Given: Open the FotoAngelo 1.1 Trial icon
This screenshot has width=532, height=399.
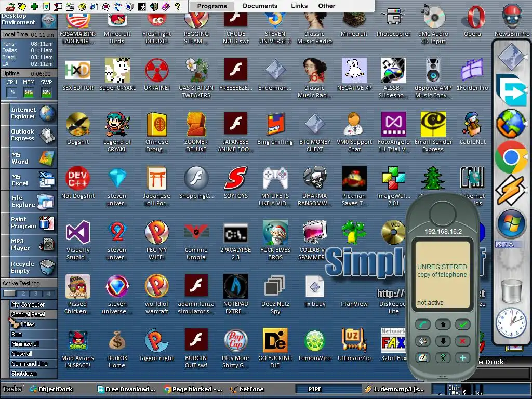Looking at the screenshot, I should pos(394,124).
